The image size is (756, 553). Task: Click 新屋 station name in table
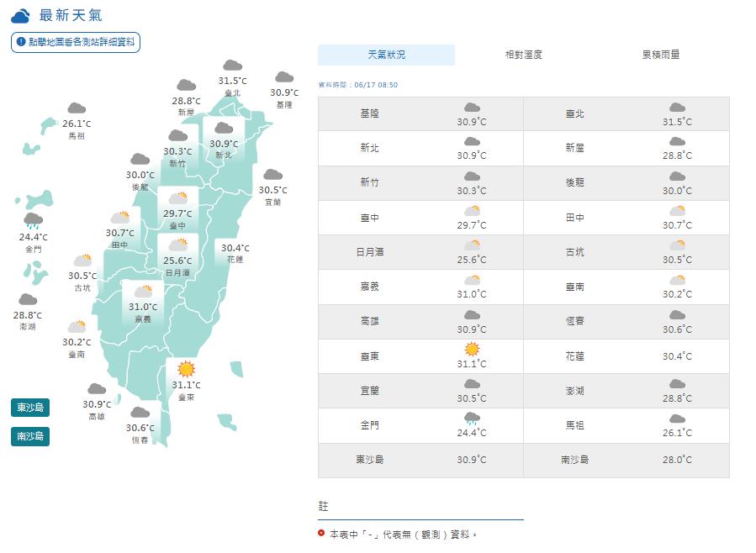pyautogui.click(x=574, y=149)
